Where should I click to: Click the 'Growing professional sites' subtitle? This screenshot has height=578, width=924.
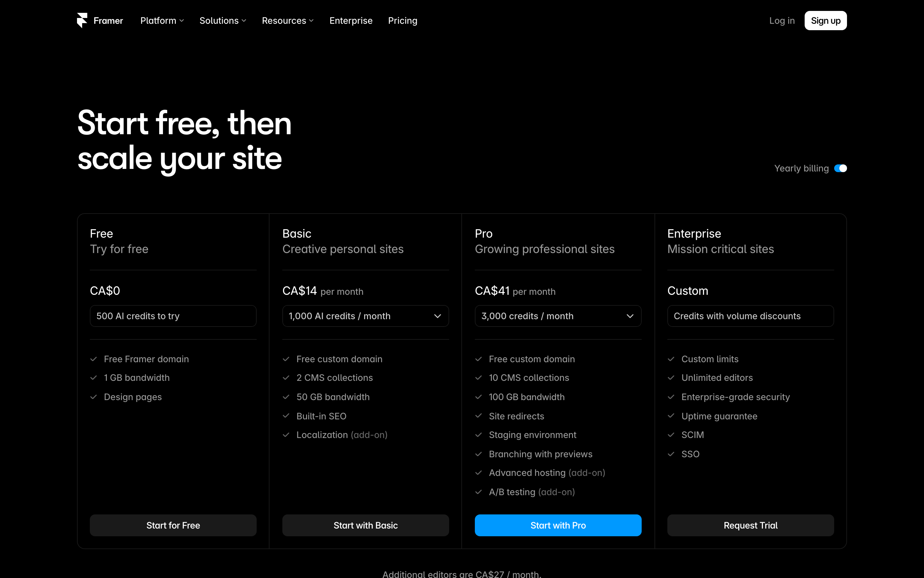pos(544,249)
